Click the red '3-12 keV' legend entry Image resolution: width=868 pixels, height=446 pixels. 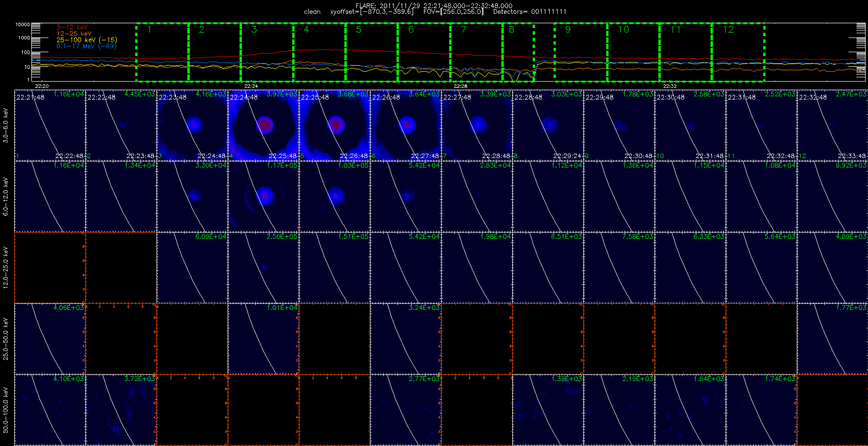click(72, 28)
